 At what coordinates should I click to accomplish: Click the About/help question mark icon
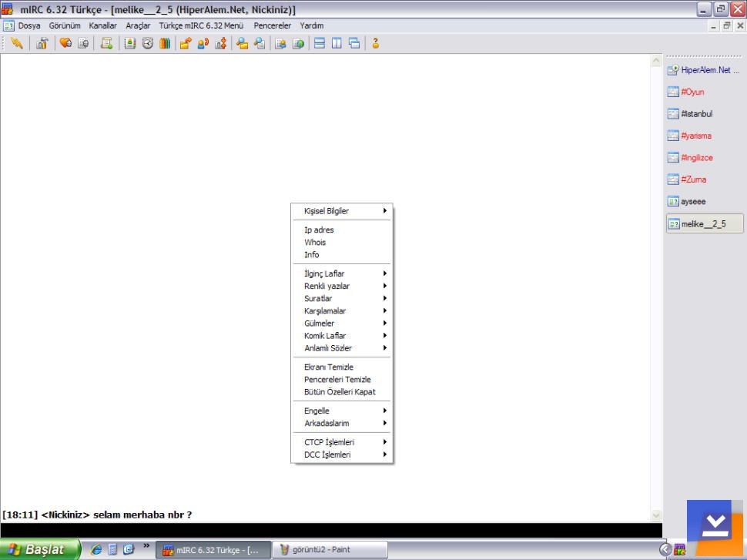(x=376, y=43)
